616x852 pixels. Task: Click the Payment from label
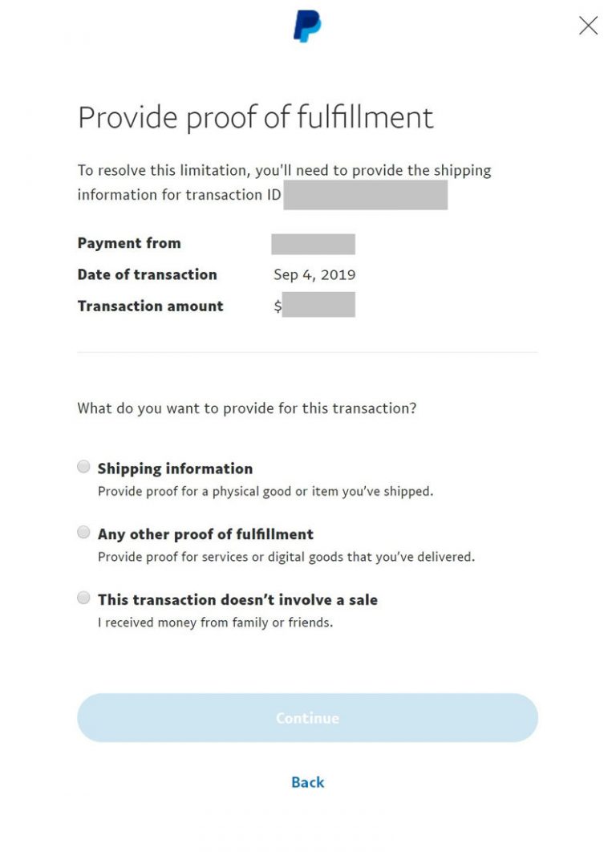click(128, 243)
